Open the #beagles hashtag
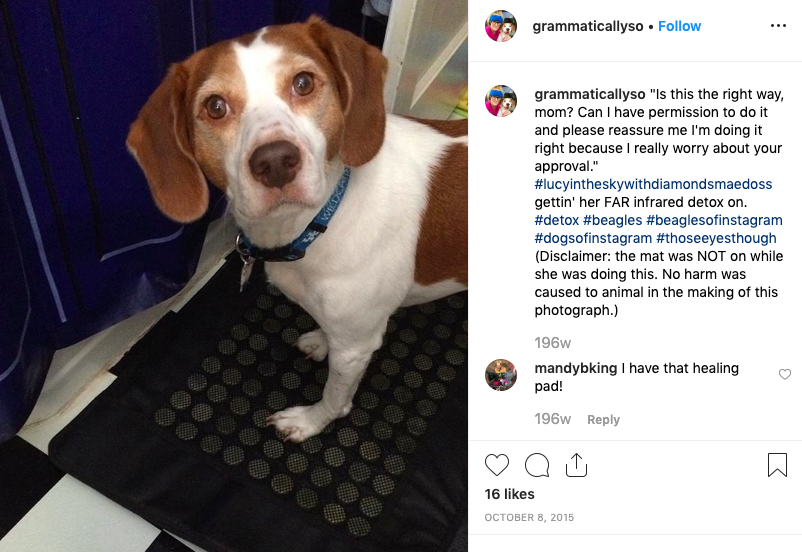The image size is (802, 552). coord(612,220)
